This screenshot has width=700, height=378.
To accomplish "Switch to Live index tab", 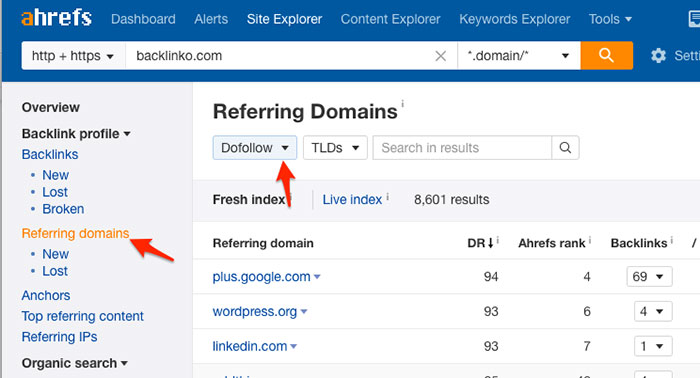I will click(x=352, y=199).
